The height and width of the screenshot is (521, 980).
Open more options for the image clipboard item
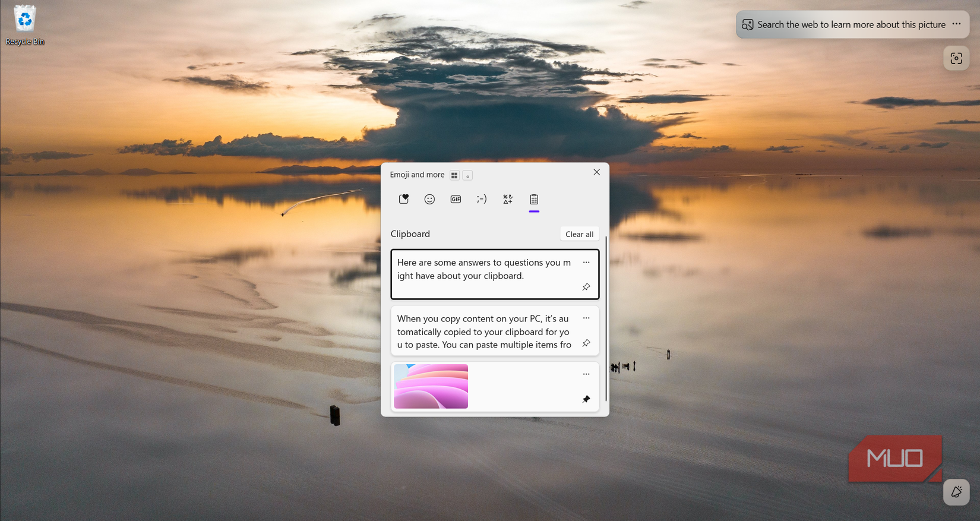click(x=586, y=374)
